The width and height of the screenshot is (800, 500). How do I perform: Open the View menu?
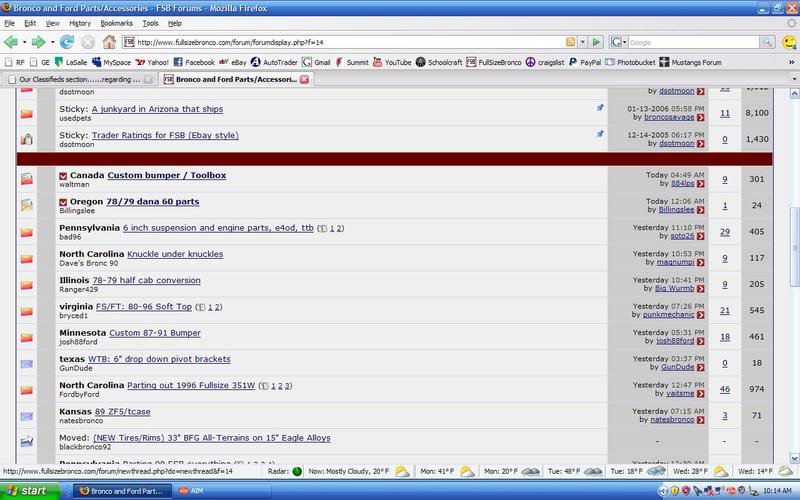[53, 23]
